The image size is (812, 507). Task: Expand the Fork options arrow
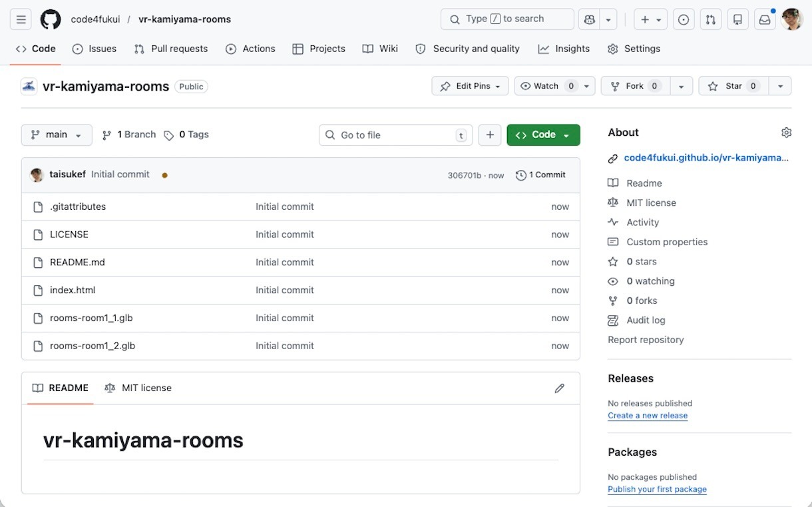(x=681, y=86)
